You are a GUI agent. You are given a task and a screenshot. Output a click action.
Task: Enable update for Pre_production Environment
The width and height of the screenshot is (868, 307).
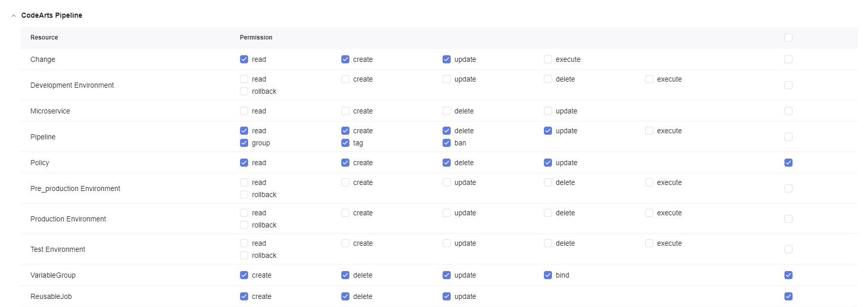(x=447, y=182)
